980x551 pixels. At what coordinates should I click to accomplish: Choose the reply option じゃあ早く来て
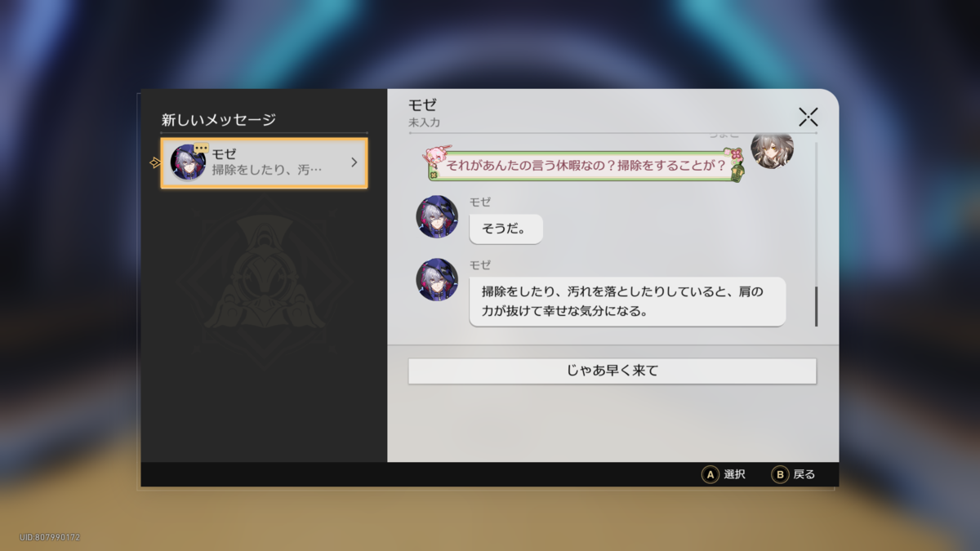(x=612, y=371)
